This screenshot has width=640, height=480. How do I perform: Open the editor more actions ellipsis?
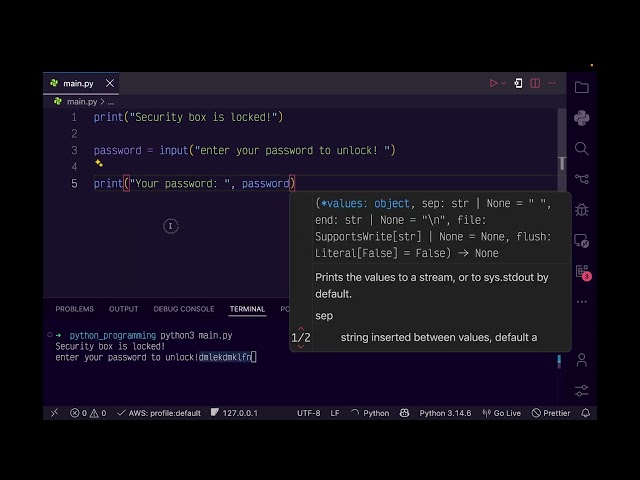(552, 83)
